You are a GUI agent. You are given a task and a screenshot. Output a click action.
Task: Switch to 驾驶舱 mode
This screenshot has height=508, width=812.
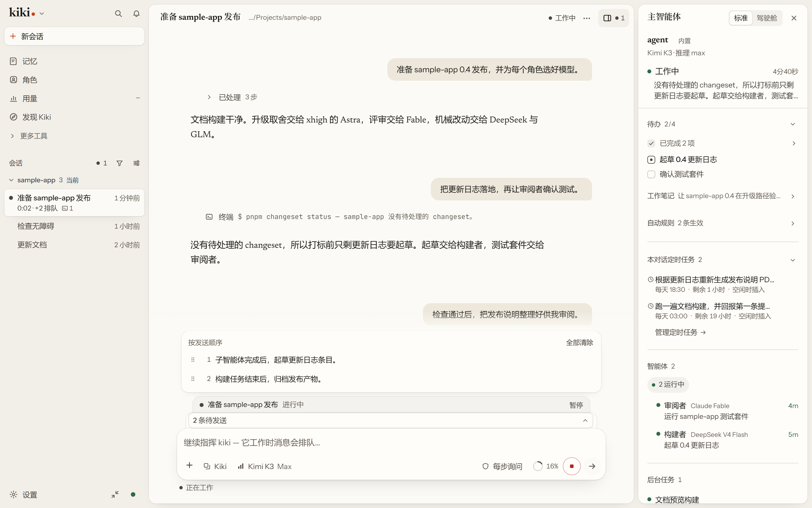767,18
